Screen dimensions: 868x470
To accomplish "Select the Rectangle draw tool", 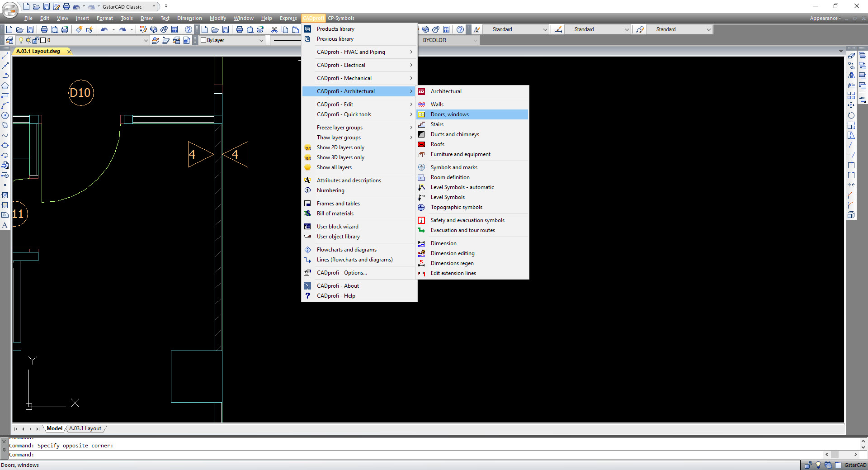I will [x=5, y=96].
